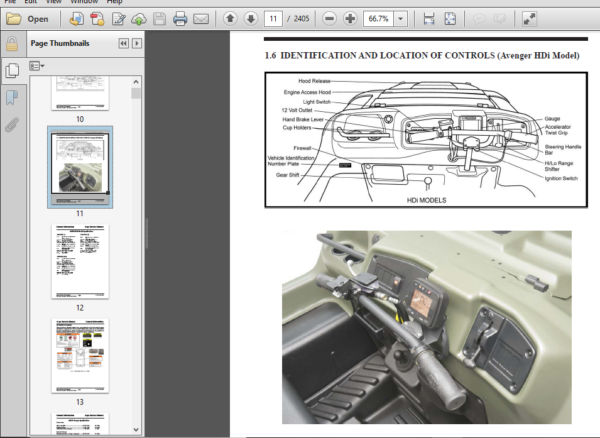600x438 pixels.
Task: Select page 10 thumbnail
Action: pos(80,93)
